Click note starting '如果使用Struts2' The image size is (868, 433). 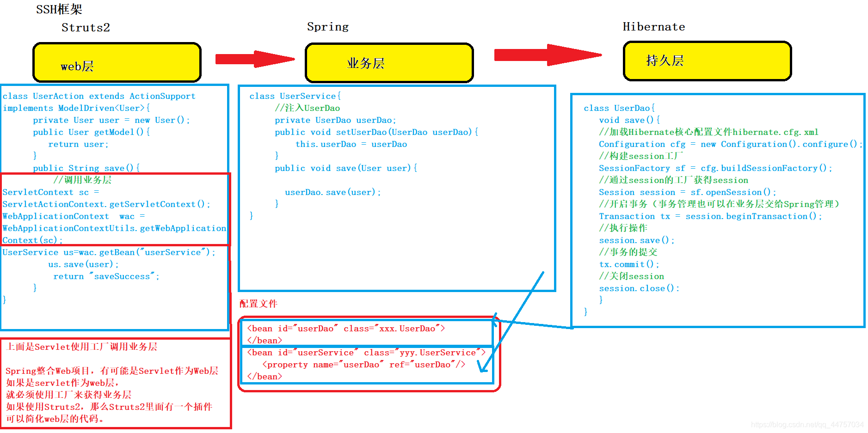[109, 407]
